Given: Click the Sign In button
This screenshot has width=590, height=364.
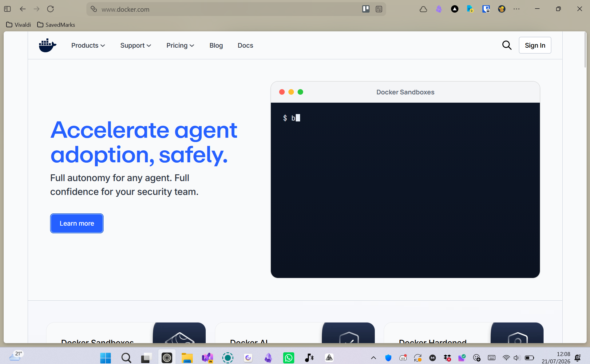Looking at the screenshot, I should pos(535,45).
